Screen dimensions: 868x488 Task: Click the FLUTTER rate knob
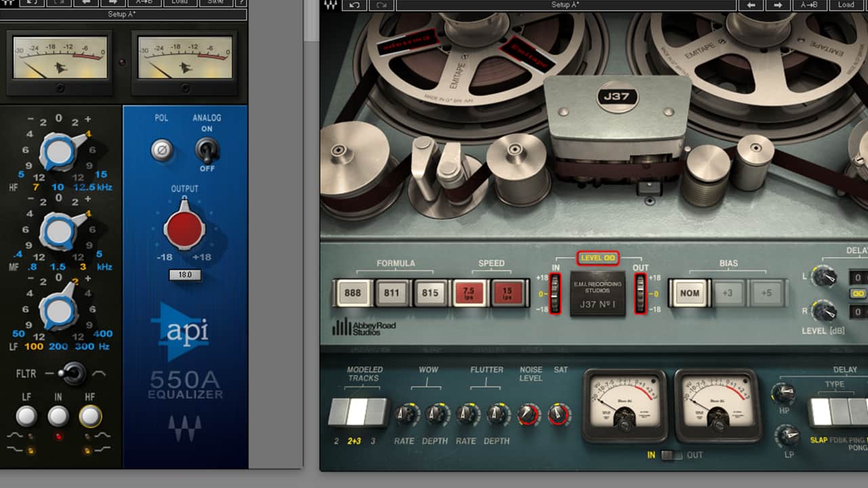467,413
